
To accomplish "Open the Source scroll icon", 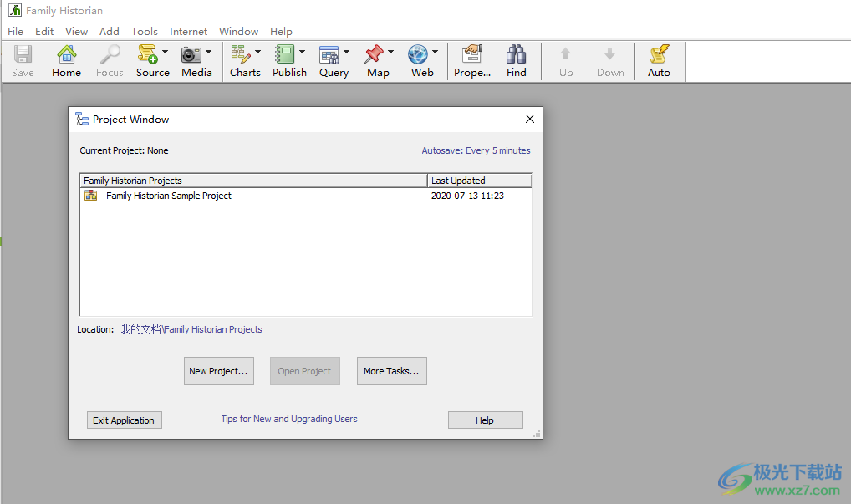I will [148, 55].
